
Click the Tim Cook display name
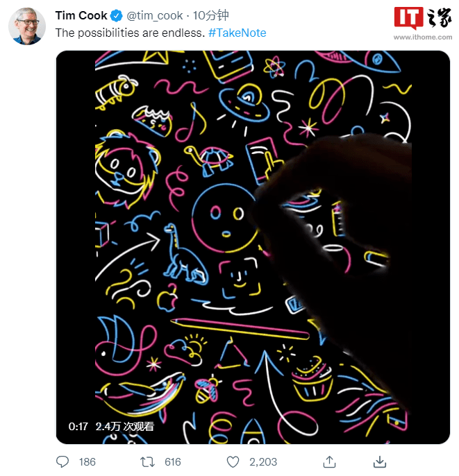pyautogui.click(x=81, y=15)
